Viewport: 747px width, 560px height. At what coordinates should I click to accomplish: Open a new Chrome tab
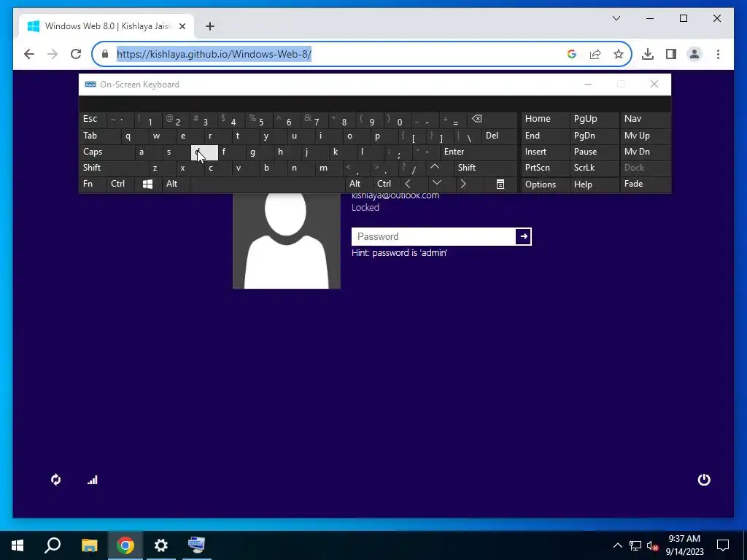(209, 26)
